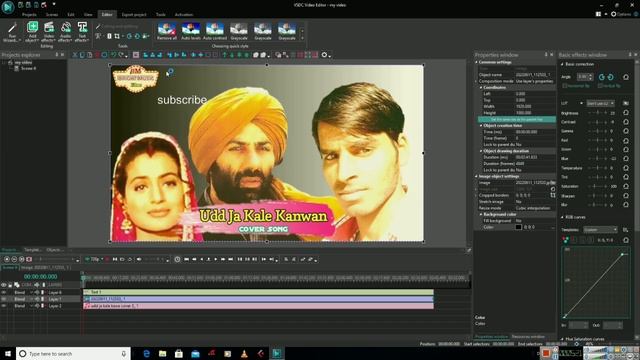The height and width of the screenshot is (360, 640).
Task: Adjust the Brightness slider
Action: pyautogui.click(x=598, y=113)
